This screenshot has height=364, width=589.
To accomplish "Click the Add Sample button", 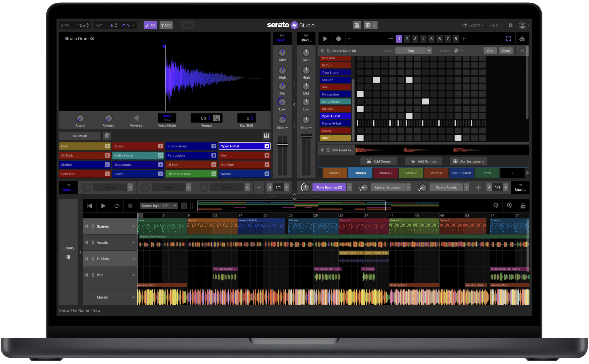I will pyautogui.click(x=424, y=161).
